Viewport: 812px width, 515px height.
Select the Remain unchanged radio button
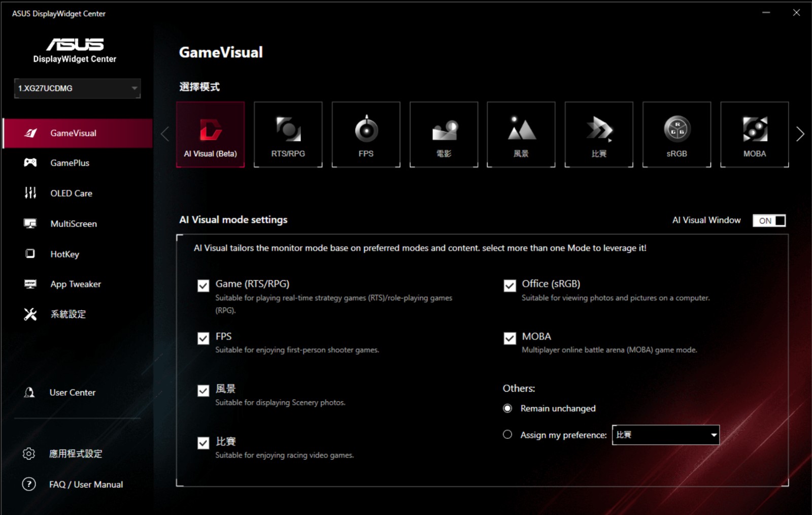point(507,408)
